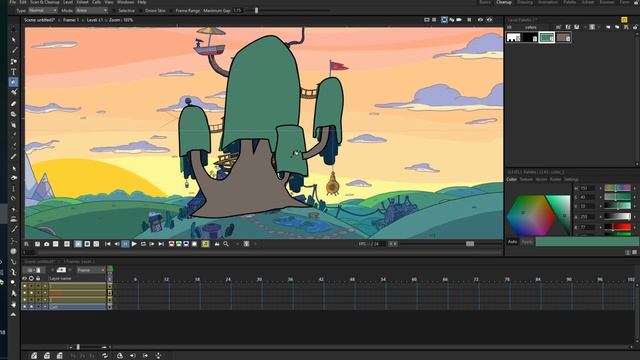The width and height of the screenshot is (640, 360).
Task: Click the new style icon in palette toolbar
Action: pos(558,27)
